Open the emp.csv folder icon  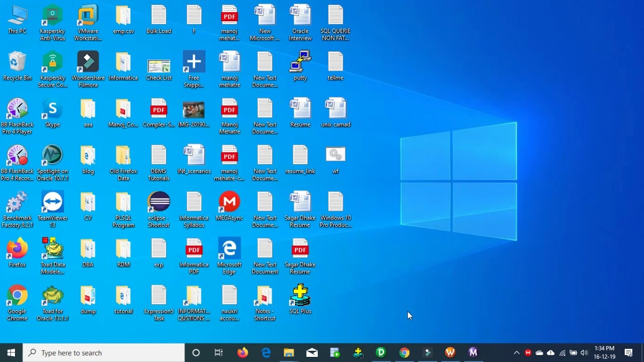[123, 20]
